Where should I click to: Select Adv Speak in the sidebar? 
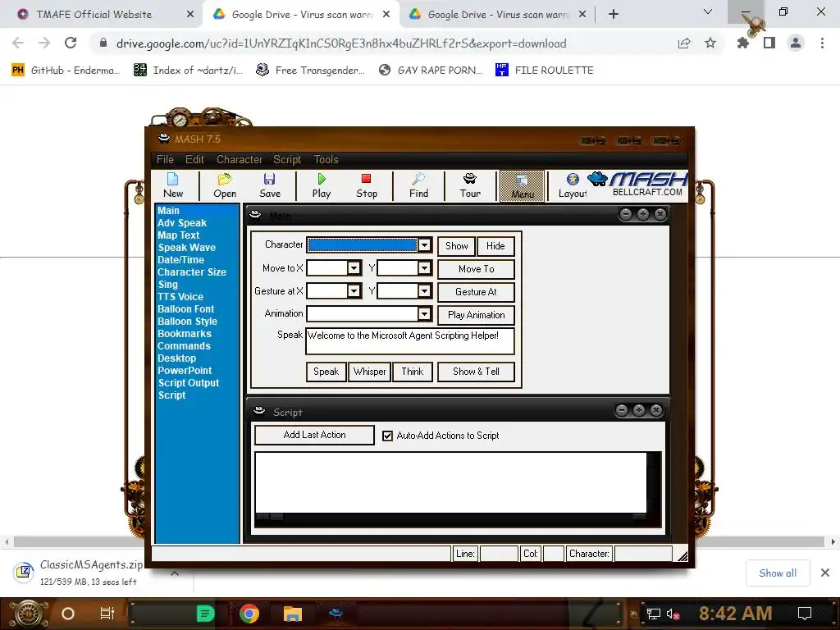tap(181, 223)
